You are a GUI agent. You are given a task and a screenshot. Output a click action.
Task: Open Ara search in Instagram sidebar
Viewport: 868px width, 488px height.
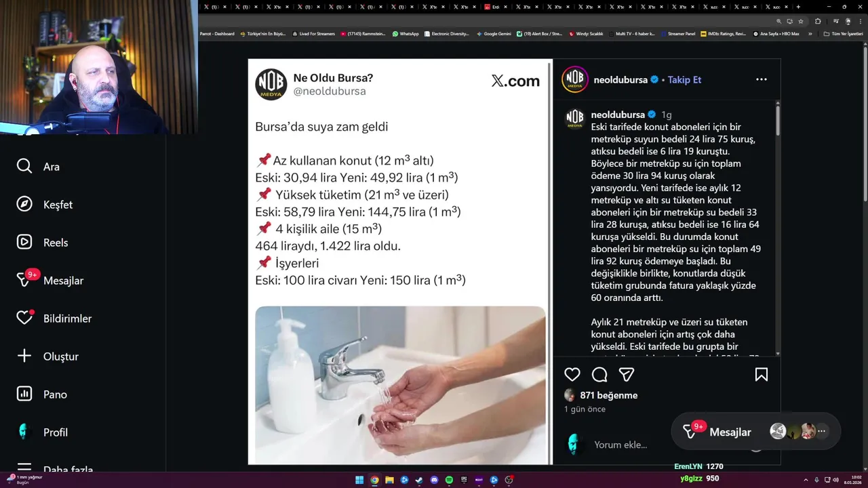coord(38,167)
